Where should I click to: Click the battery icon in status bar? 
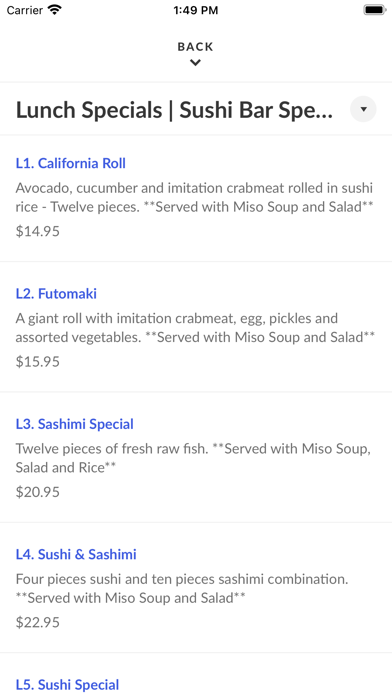375,10
